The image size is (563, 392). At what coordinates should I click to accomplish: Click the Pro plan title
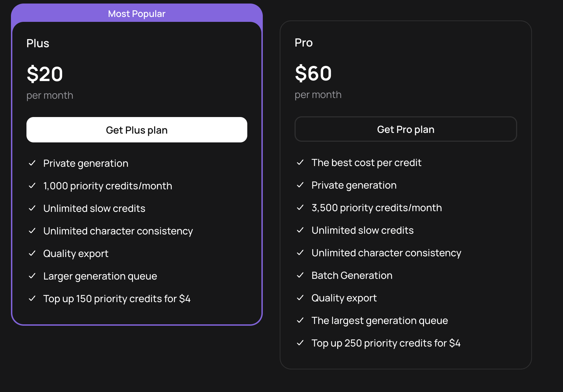tap(303, 43)
